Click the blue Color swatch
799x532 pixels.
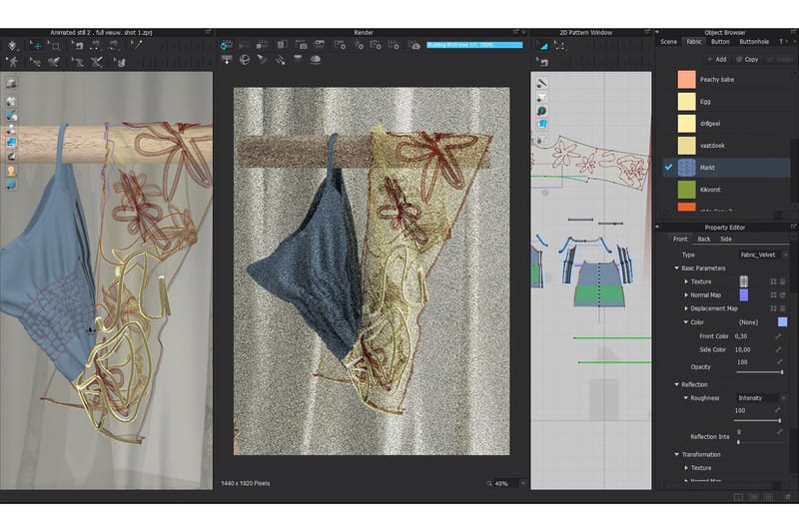pyautogui.click(x=782, y=322)
